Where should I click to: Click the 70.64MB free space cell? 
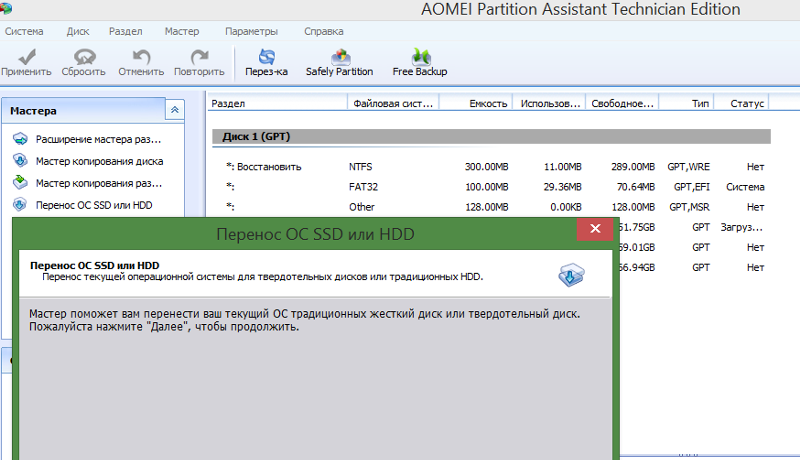pyautogui.click(x=636, y=187)
